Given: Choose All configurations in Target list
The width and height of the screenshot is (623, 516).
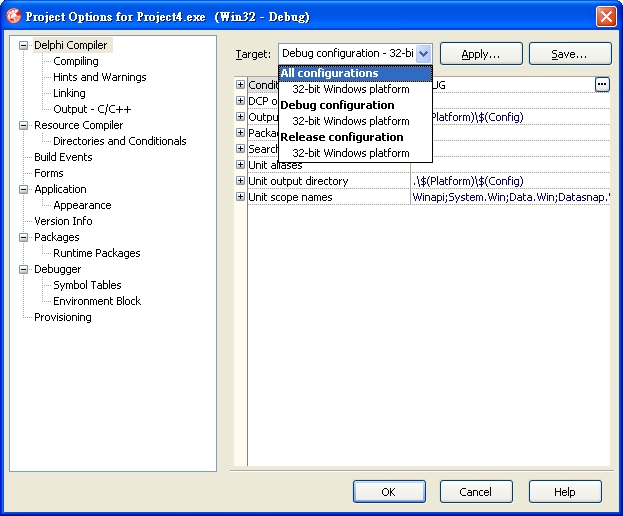Looking at the screenshot, I should [355, 73].
